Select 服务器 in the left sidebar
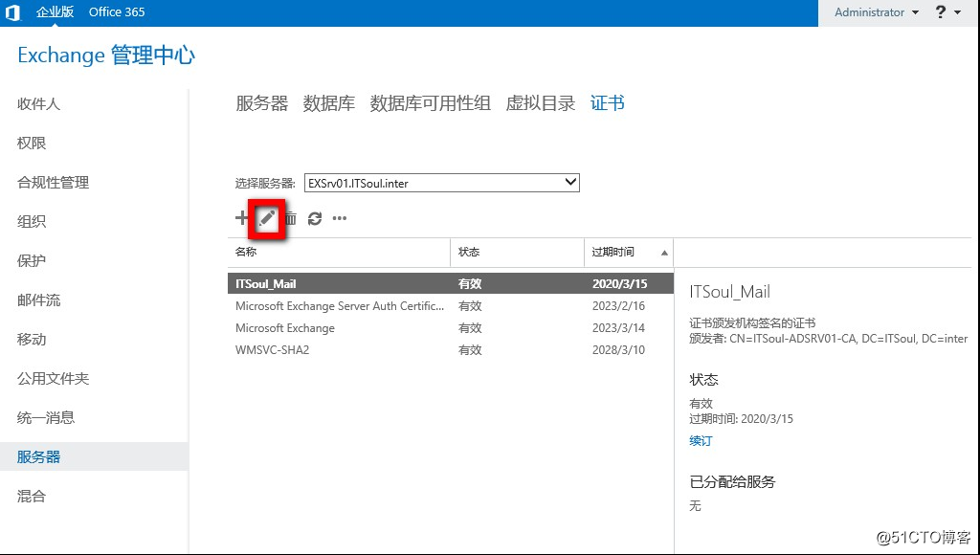The height and width of the screenshot is (555, 980). tap(94, 456)
